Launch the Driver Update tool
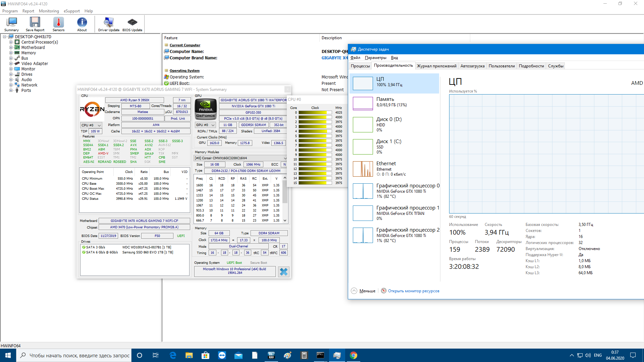 pos(109,24)
